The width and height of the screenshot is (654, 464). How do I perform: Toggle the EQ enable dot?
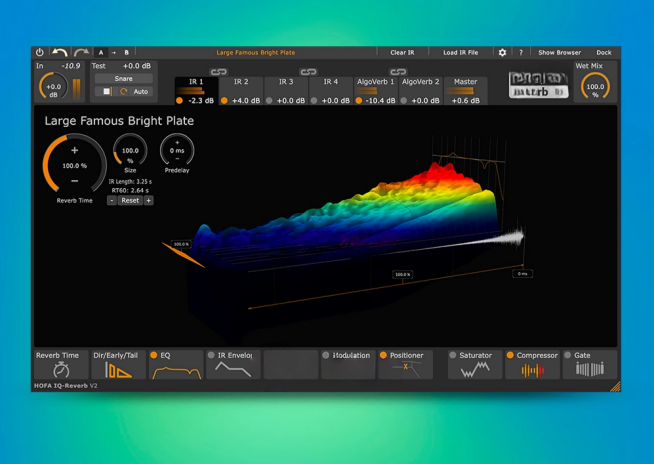click(153, 355)
